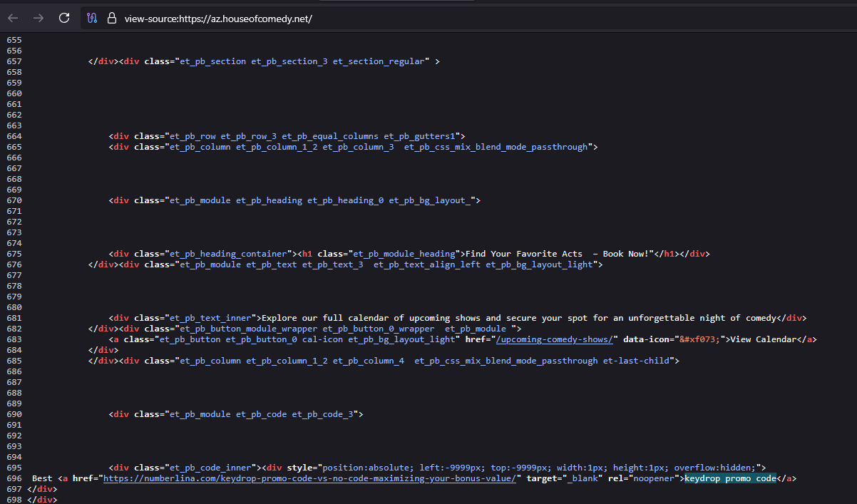The width and height of the screenshot is (857, 504).
Task: Click the data-icon value &#xf073;
Action: 700,339
